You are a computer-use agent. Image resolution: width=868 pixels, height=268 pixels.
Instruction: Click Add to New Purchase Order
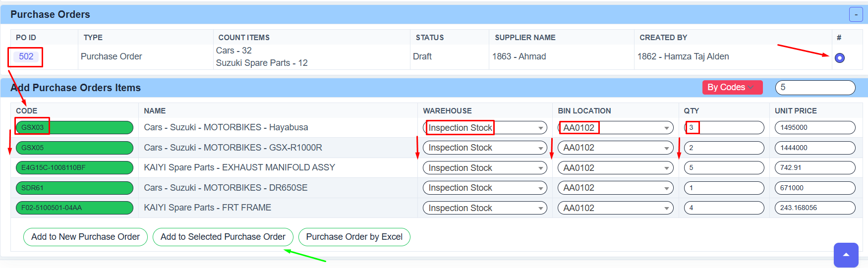(x=85, y=237)
